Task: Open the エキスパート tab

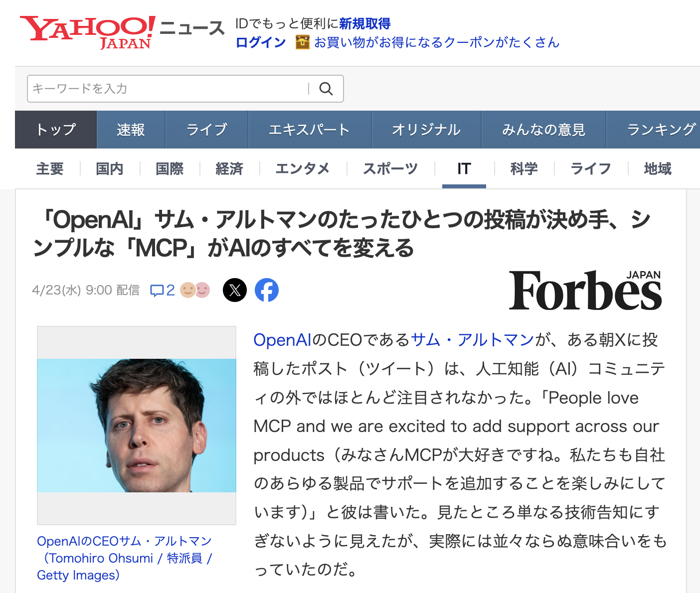Action: (x=310, y=130)
